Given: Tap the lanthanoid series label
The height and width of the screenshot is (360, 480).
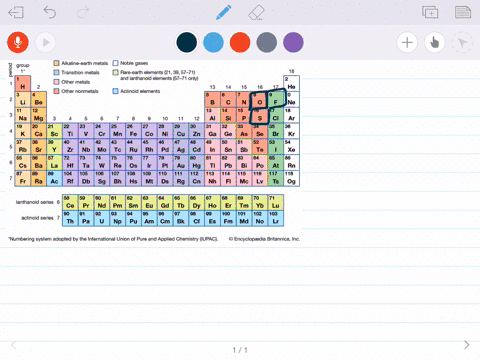Looking at the screenshot, I should click(35, 202).
